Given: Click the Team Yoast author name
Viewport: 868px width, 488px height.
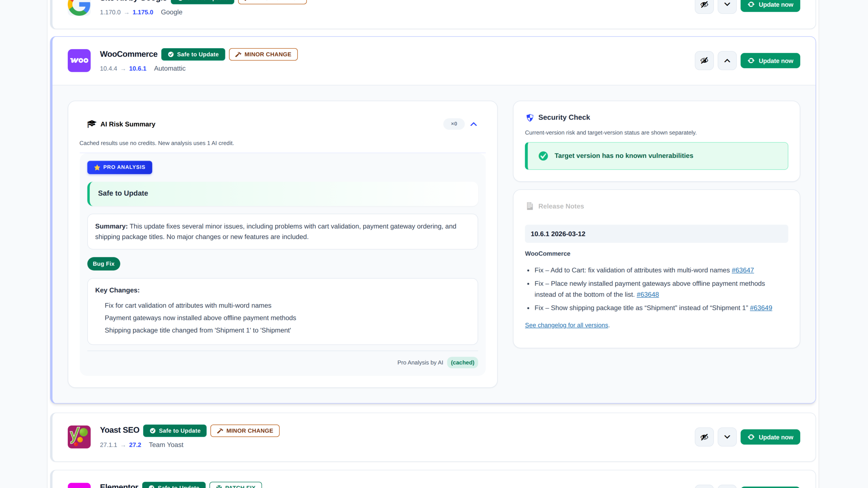Looking at the screenshot, I should [166, 445].
